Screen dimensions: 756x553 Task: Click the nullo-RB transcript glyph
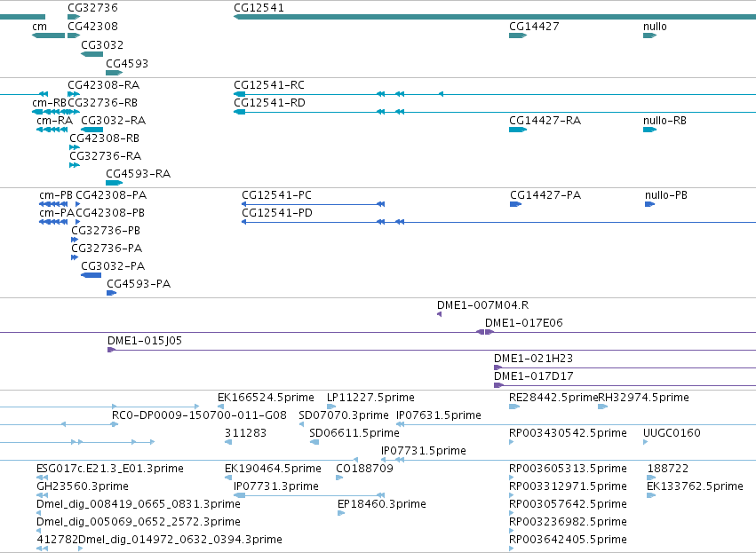coord(650,130)
